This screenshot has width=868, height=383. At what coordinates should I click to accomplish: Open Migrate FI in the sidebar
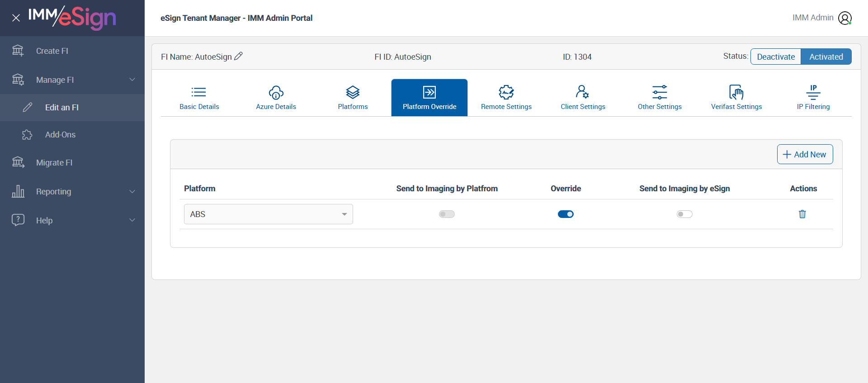click(x=72, y=162)
